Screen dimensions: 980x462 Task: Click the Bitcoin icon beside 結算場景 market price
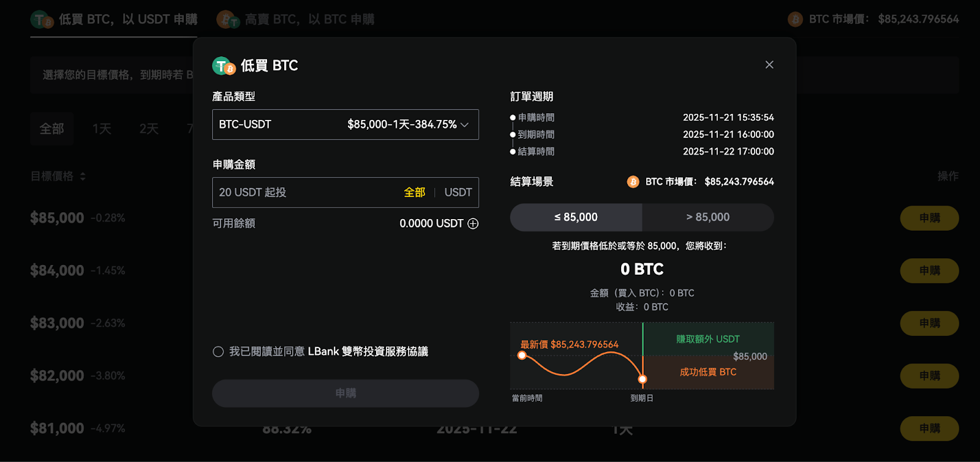point(633,182)
